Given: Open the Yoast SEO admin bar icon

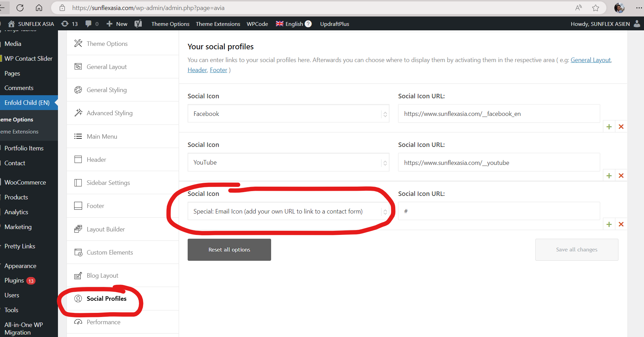Looking at the screenshot, I should tap(138, 24).
